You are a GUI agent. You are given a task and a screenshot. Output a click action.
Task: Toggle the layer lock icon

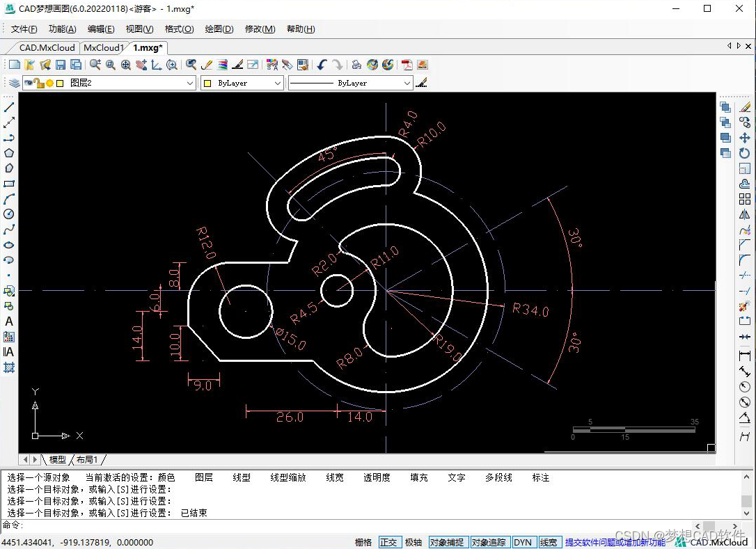[38, 83]
